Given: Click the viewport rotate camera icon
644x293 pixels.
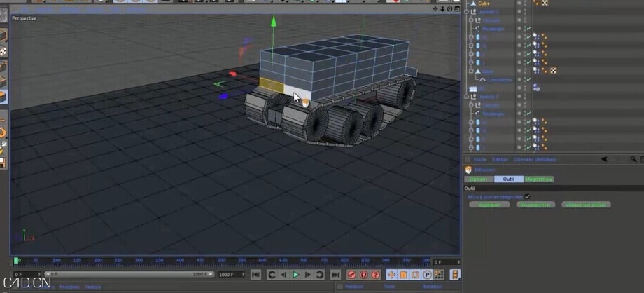Looking at the screenshot, I should click(449, 9).
